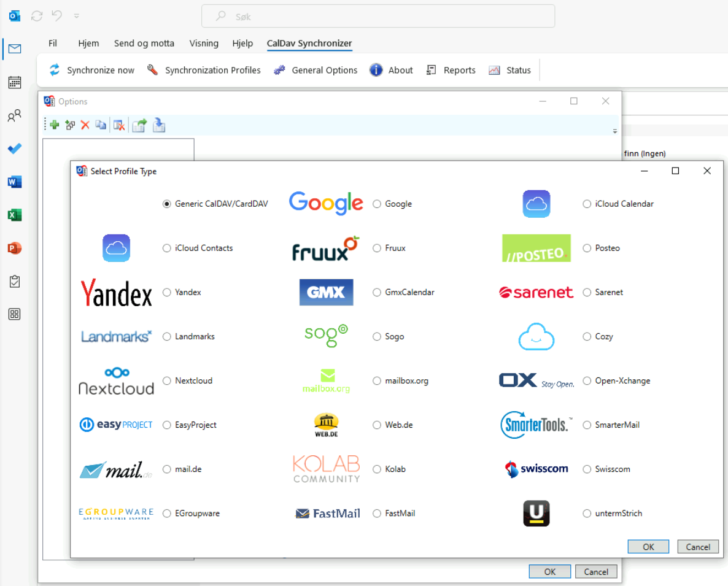Pick the FastMail profile type option
The image size is (728, 586).
click(x=377, y=513)
